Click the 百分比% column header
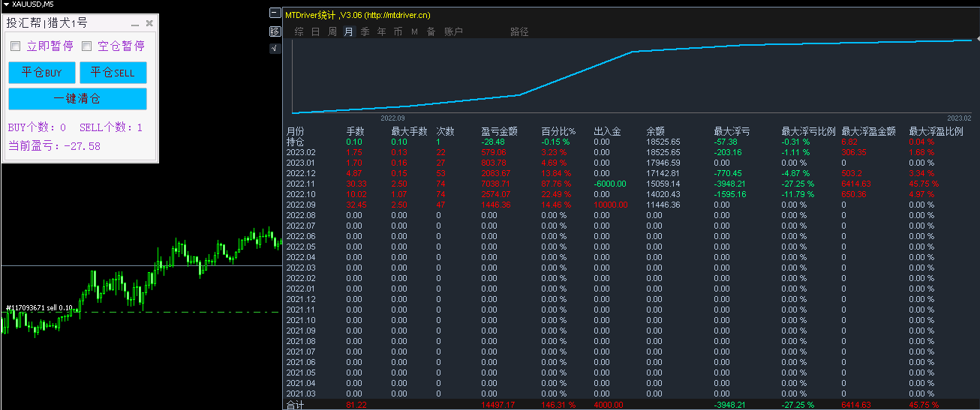Image resolution: width=980 pixels, height=410 pixels. coord(558,131)
